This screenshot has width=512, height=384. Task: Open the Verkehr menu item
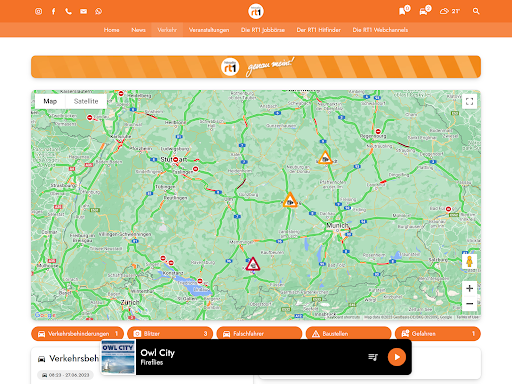point(167,30)
